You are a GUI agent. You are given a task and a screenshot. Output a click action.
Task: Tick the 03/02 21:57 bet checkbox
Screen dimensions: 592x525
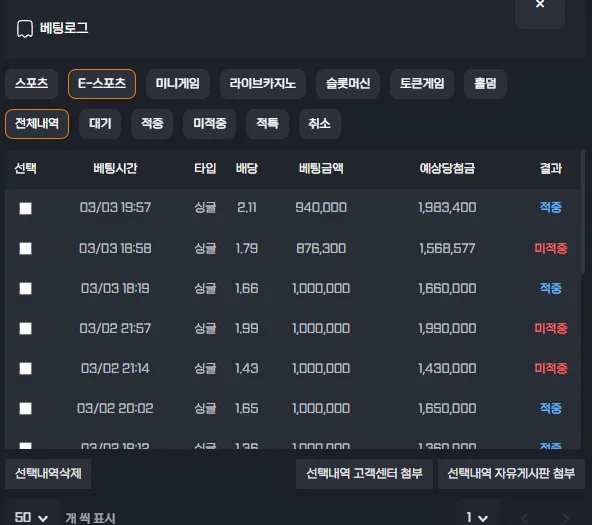(x=25, y=328)
